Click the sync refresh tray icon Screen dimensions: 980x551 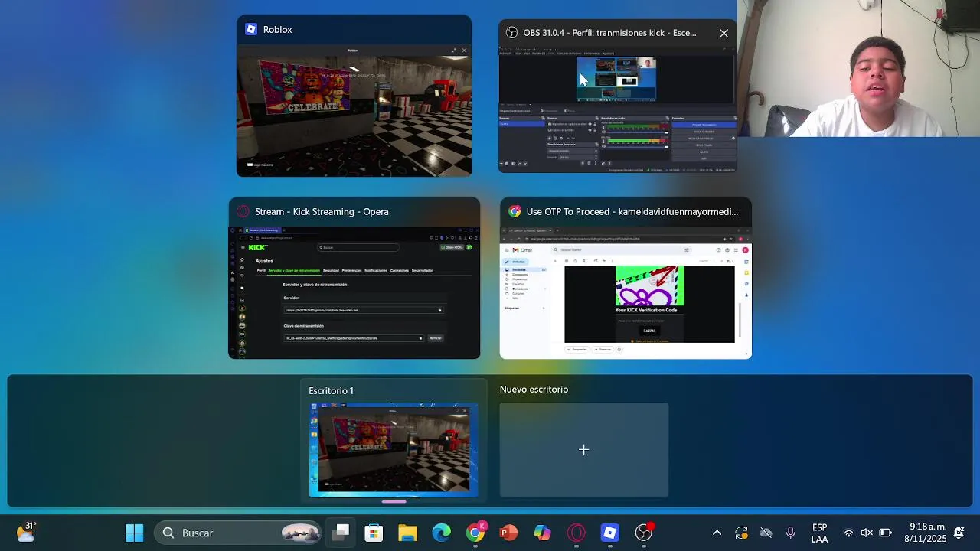(741, 533)
